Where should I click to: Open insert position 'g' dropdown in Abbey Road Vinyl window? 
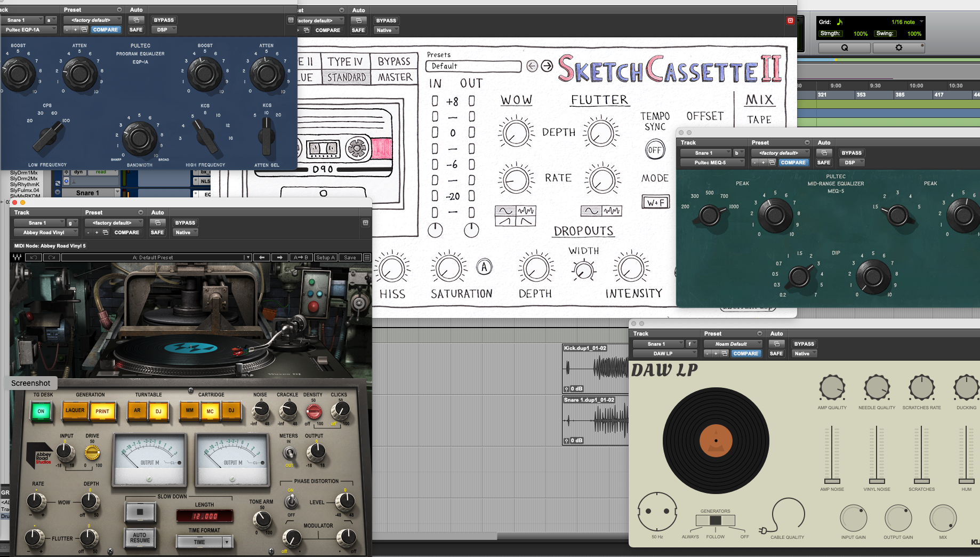[x=72, y=223]
